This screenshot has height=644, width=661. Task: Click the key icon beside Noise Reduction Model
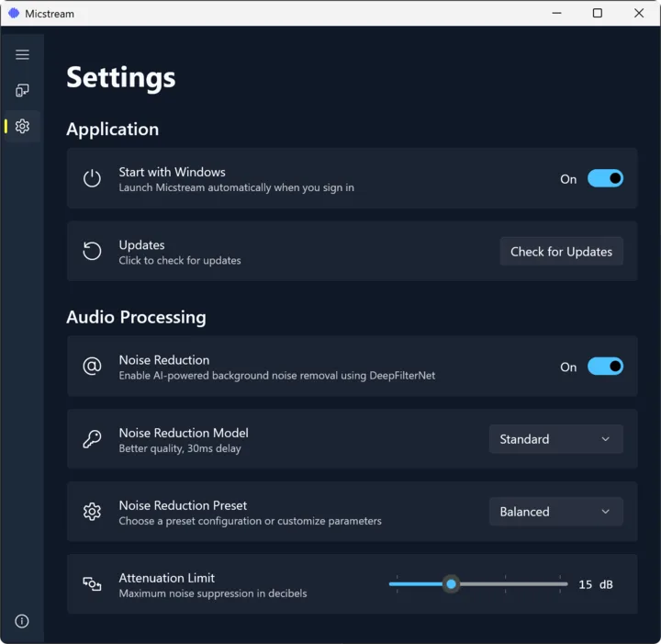click(x=92, y=439)
